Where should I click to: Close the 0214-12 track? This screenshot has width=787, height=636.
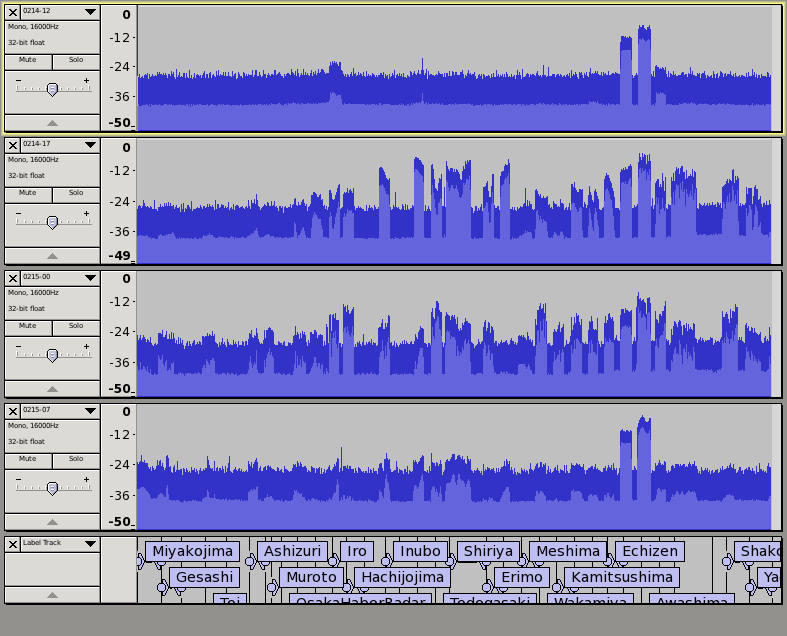pyautogui.click(x=13, y=12)
